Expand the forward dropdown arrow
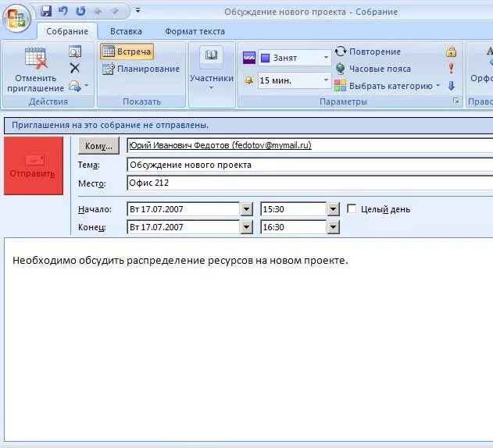Viewport: 493px width, 448px height. coord(87,85)
